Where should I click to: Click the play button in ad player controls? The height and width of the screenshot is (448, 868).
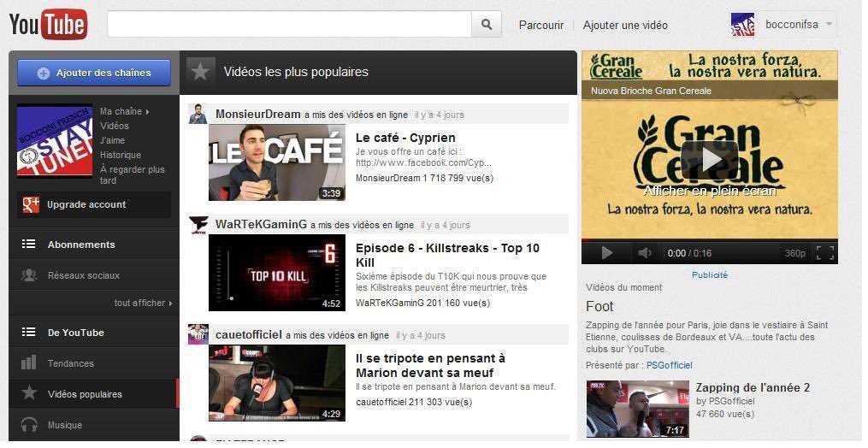606,253
